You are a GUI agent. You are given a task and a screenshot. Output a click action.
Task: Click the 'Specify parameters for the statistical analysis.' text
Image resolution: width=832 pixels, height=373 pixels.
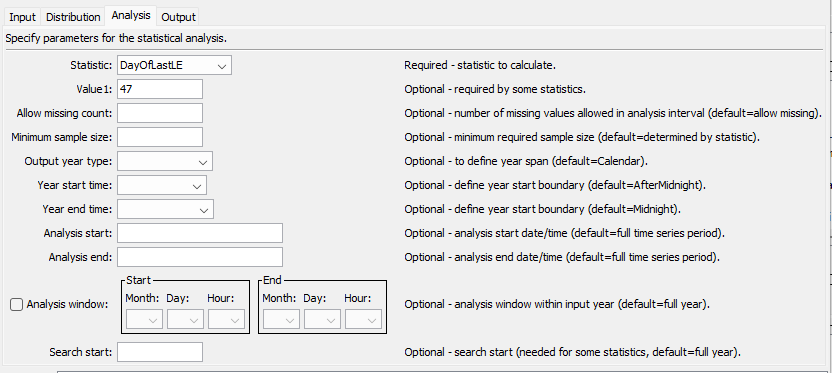pyautogui.click(x=116, y=38)
